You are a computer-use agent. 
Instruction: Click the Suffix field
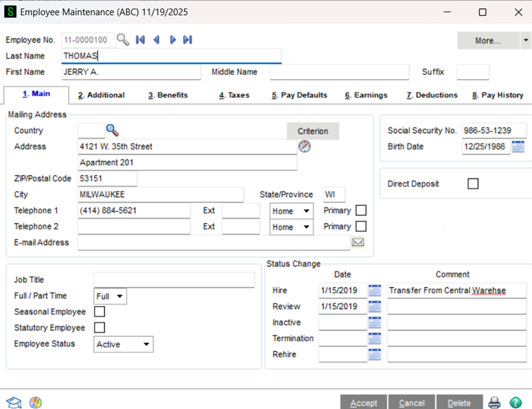[x=473, y=72]
